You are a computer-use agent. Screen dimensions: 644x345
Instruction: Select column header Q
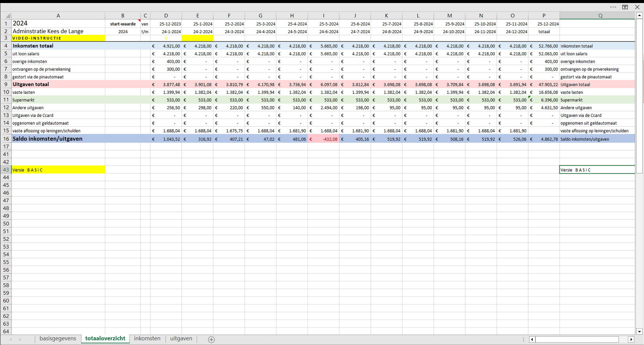click(600, 16)
